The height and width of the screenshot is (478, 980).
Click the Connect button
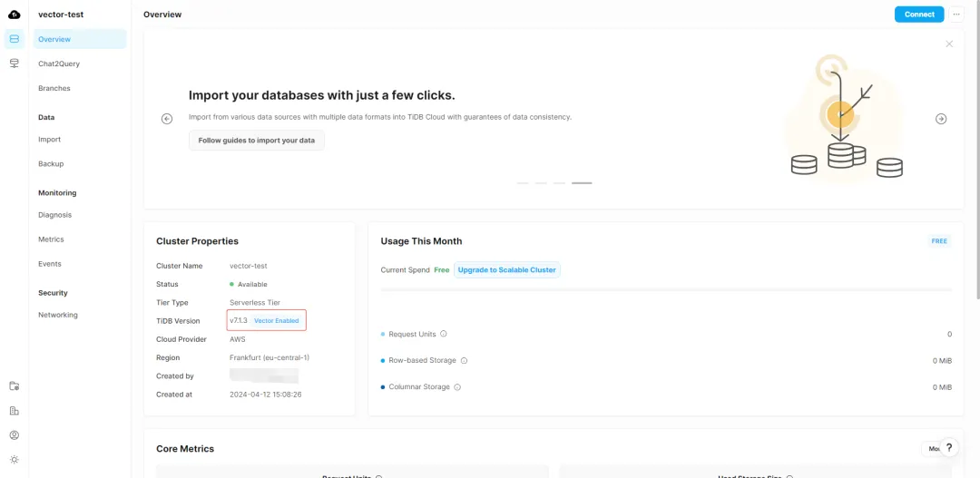pyautogui.click(x=919, y=15)
